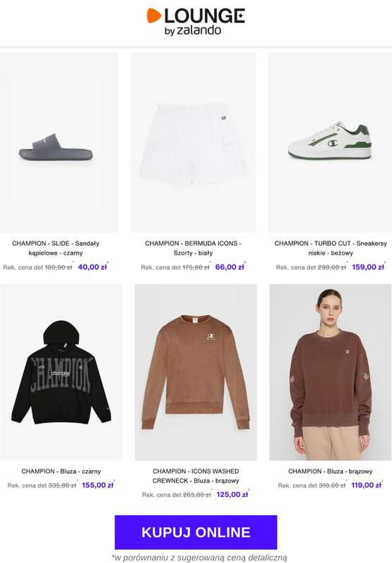The height and width of the screenshot is (563, 392).
Task: Select the 40,00 zł slide price
Action: click(92, 267)
